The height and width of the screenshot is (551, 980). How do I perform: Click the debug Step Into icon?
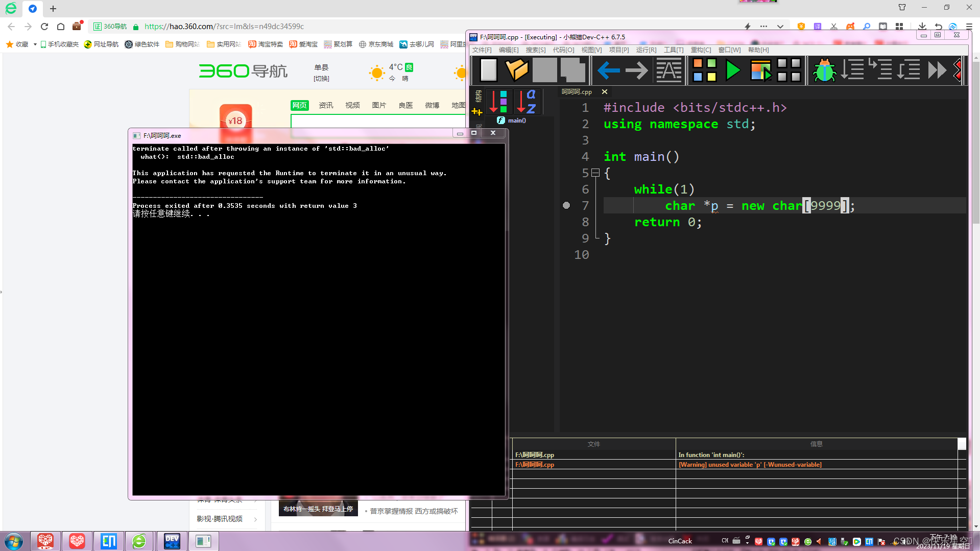tap(880, 70)
